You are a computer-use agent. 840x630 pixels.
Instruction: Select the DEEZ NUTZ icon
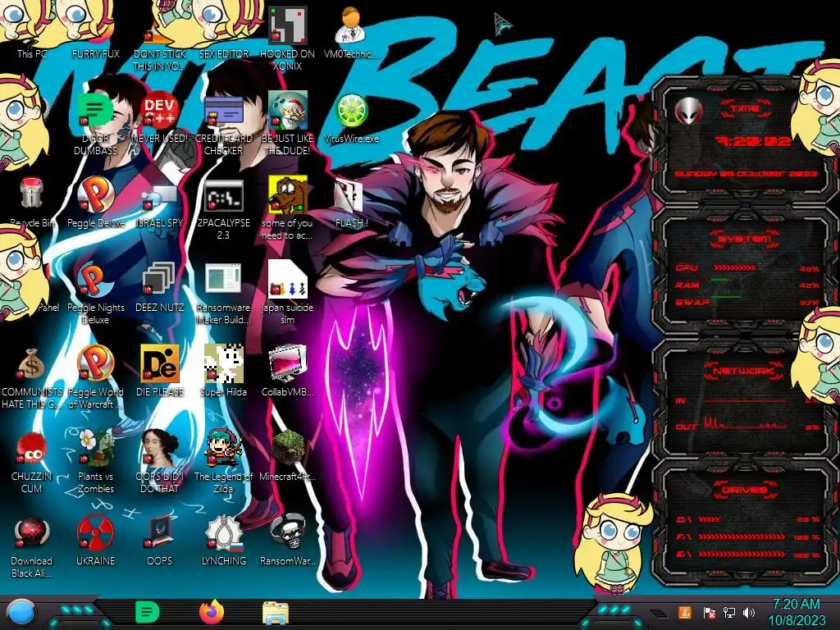[x=160, y=279]
